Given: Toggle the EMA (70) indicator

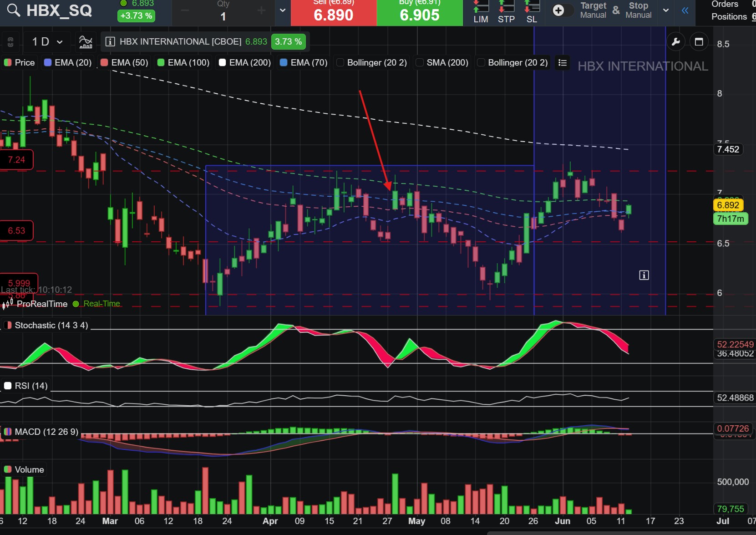Looking at the screenshot, I should click(x=304, y=62).
